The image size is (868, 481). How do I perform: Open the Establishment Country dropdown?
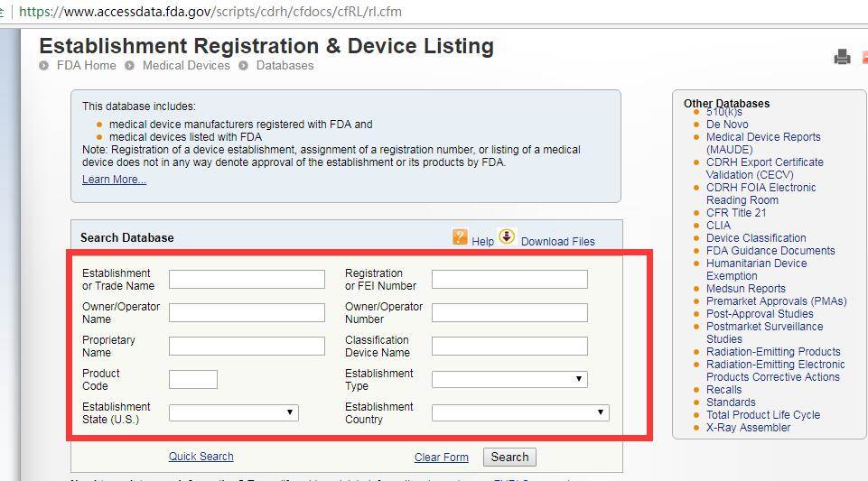[x=520, y=412]
